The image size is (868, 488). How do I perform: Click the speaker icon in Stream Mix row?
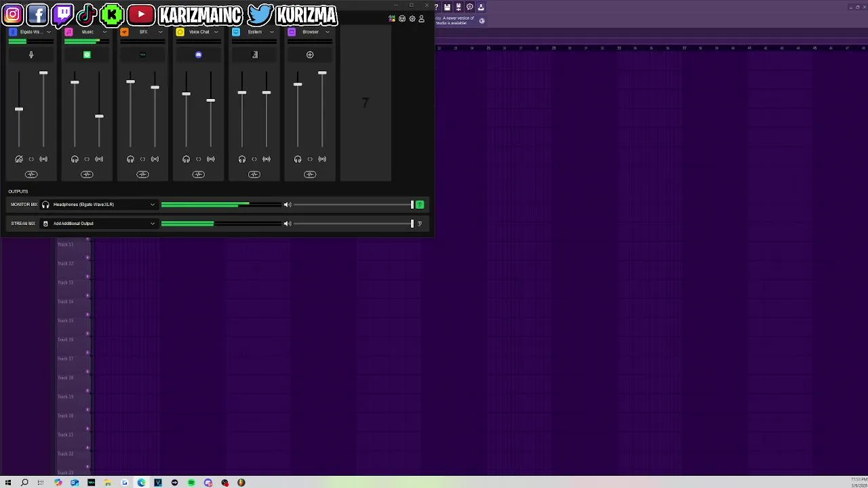(288, 224)
